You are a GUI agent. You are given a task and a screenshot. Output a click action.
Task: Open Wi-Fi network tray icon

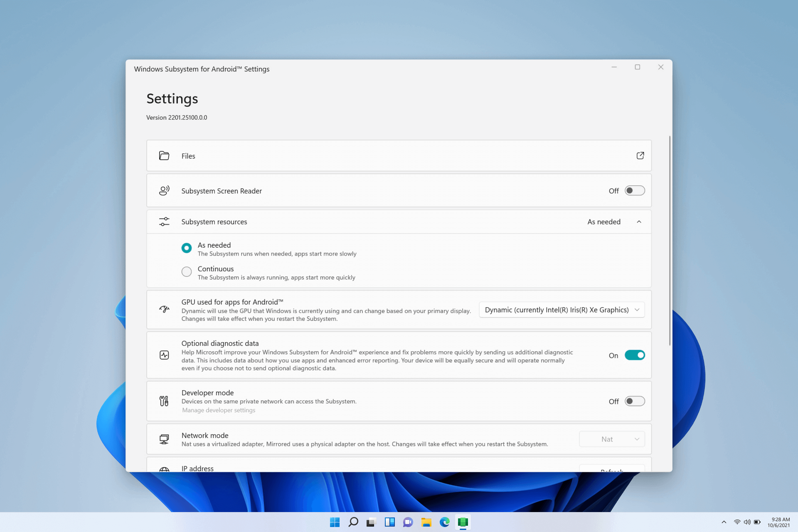pyautogui.click(x=737, y=522)
